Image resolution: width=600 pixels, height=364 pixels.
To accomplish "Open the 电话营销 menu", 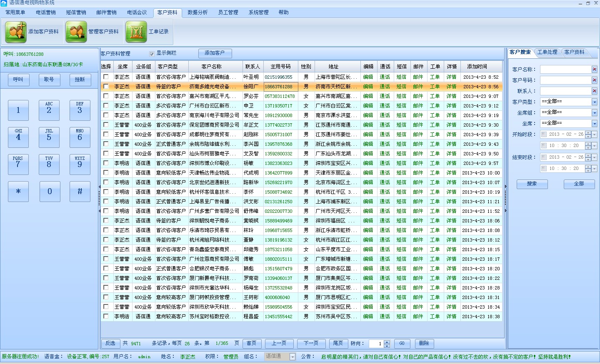I will [46, 12].
